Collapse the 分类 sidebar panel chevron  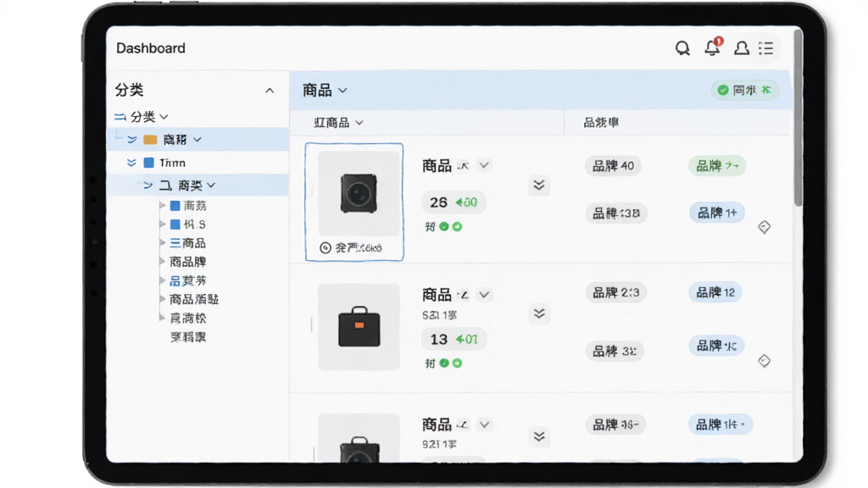pos(270,90)
